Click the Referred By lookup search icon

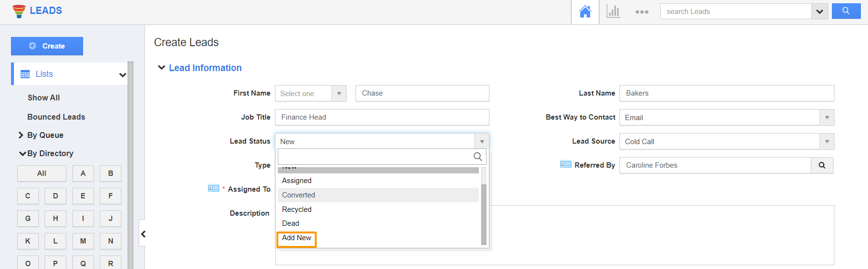(x=822, y=165)
